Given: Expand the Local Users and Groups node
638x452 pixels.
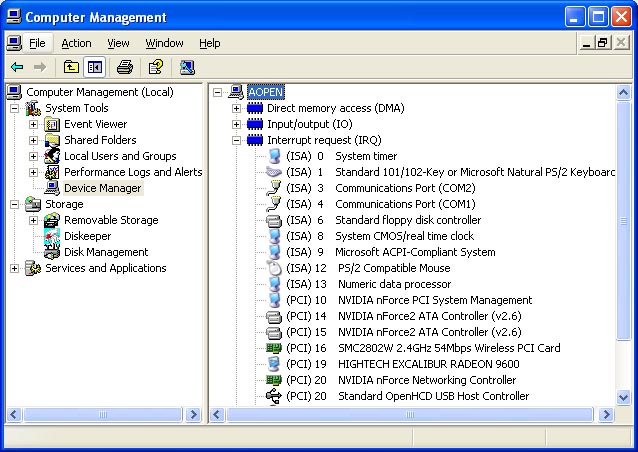Looking at the screenshot, I should (x=33, y=156).
